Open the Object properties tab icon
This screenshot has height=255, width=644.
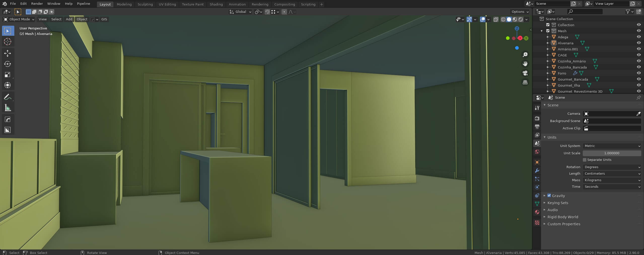[537, 162]
